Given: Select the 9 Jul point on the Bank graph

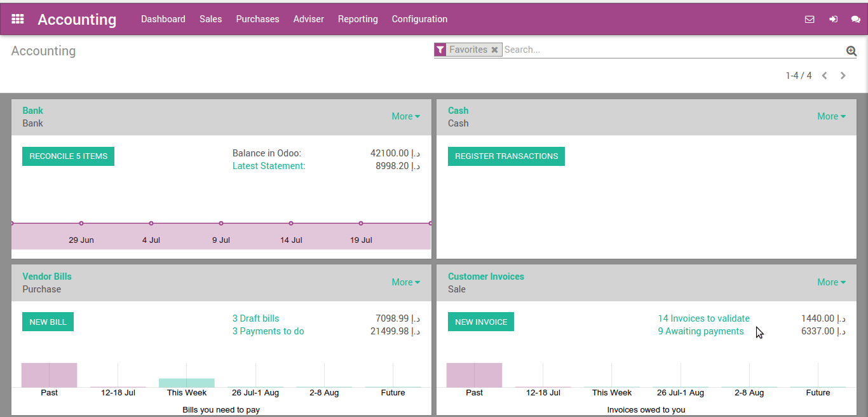Looking at the screenshot, I should pos(221,224).
